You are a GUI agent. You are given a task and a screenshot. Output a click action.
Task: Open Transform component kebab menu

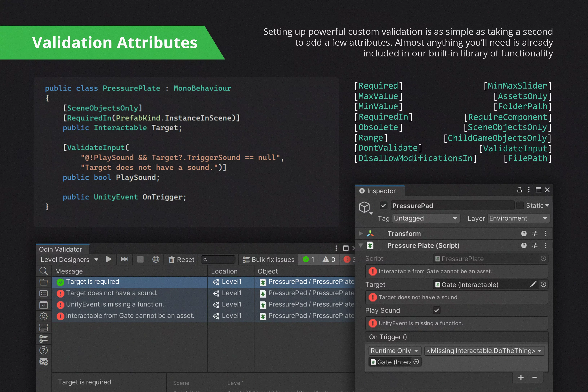[545, 233]
